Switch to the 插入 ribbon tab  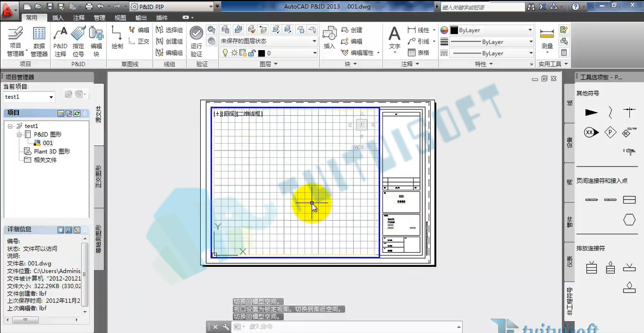pos(58,18)
